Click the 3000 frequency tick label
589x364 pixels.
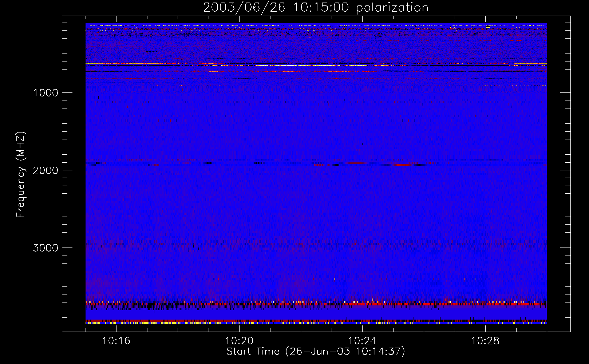click(46, 248)
